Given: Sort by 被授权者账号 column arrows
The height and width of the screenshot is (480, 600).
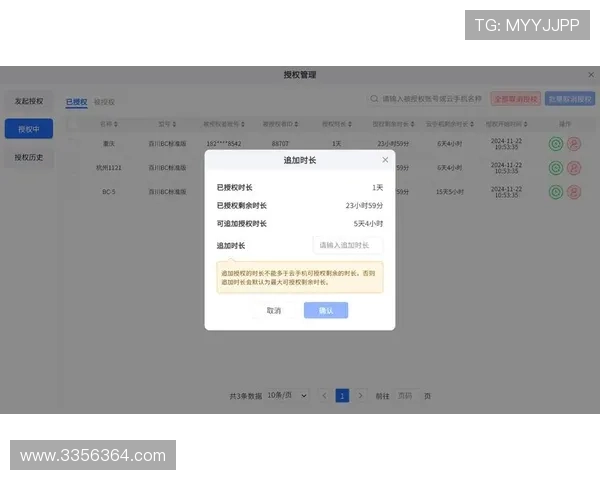Looking at the screenshot, I should coord(243,124).
